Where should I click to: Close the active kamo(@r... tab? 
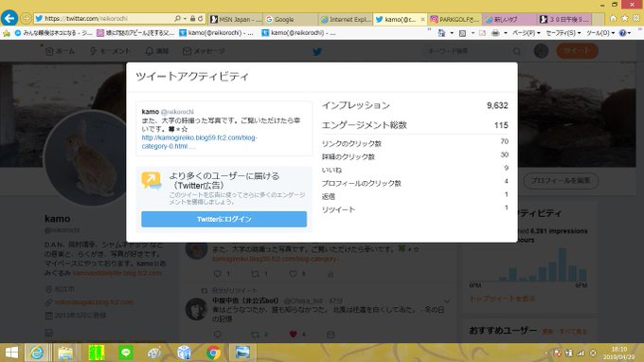pyautogui.click(x=422, y=19)
